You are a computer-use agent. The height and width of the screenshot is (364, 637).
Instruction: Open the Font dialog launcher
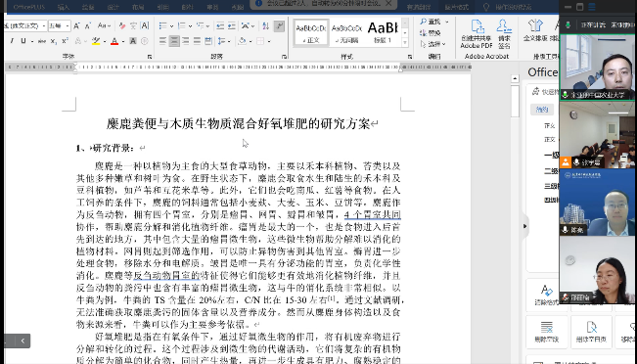coord(150,57)
